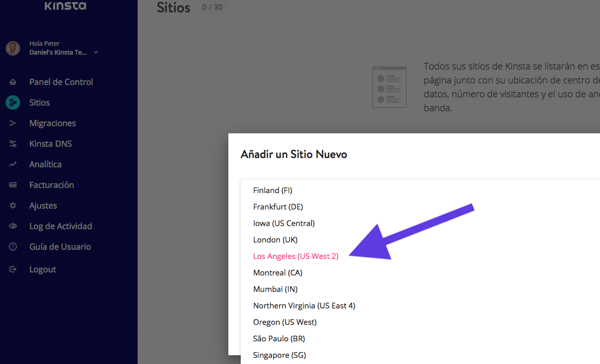
Task: Select Finland (FI) data center option
Action: pos(273,190)
